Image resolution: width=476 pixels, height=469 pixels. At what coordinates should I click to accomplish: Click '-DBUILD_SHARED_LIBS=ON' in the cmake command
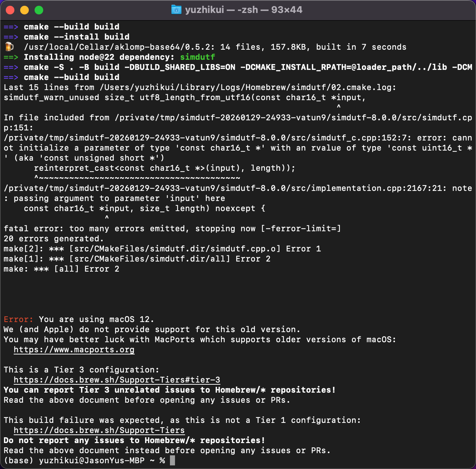click(180, 67)
